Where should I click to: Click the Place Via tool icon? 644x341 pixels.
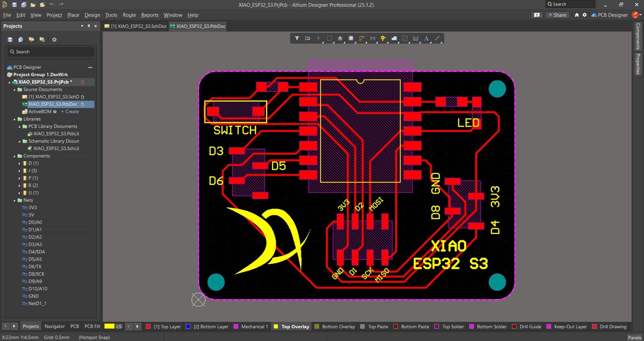[x=383, y=39]
